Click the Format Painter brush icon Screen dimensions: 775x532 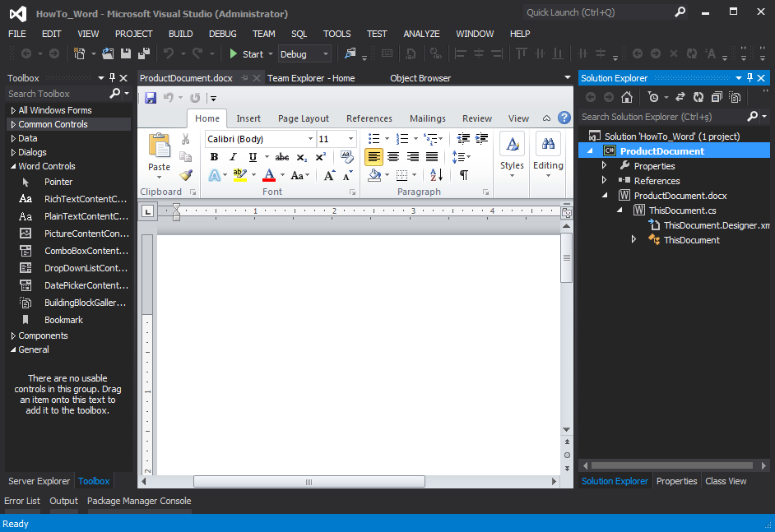coord(186,174)
